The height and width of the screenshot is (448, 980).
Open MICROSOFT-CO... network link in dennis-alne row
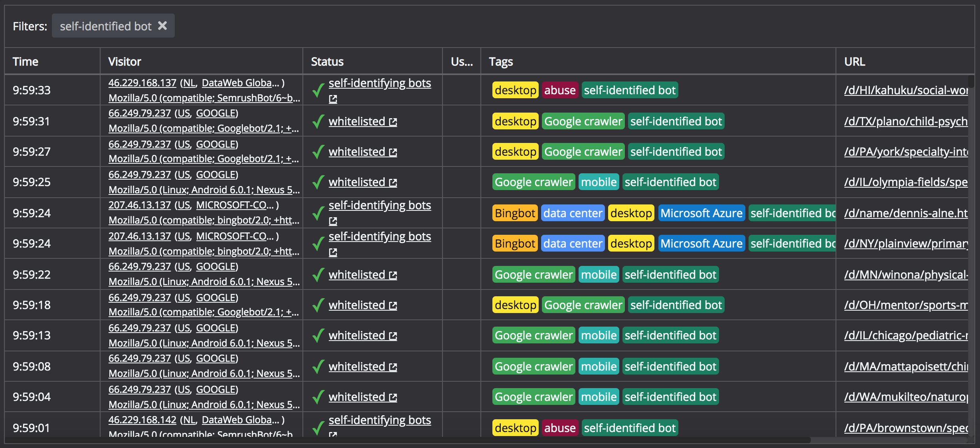[x=235, y=205]
